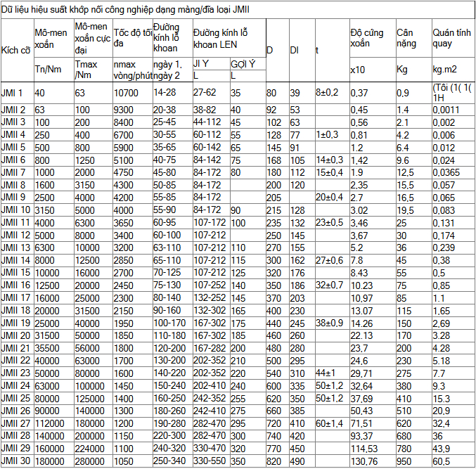476x469 pixels.
Task: Select the speed value '10700'
Action: point(126,93)
